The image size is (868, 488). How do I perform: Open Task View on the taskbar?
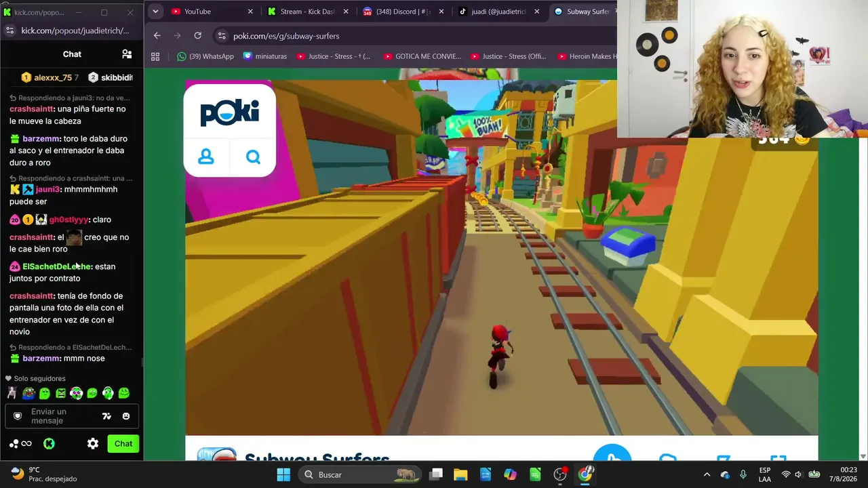tap(436, 474)
